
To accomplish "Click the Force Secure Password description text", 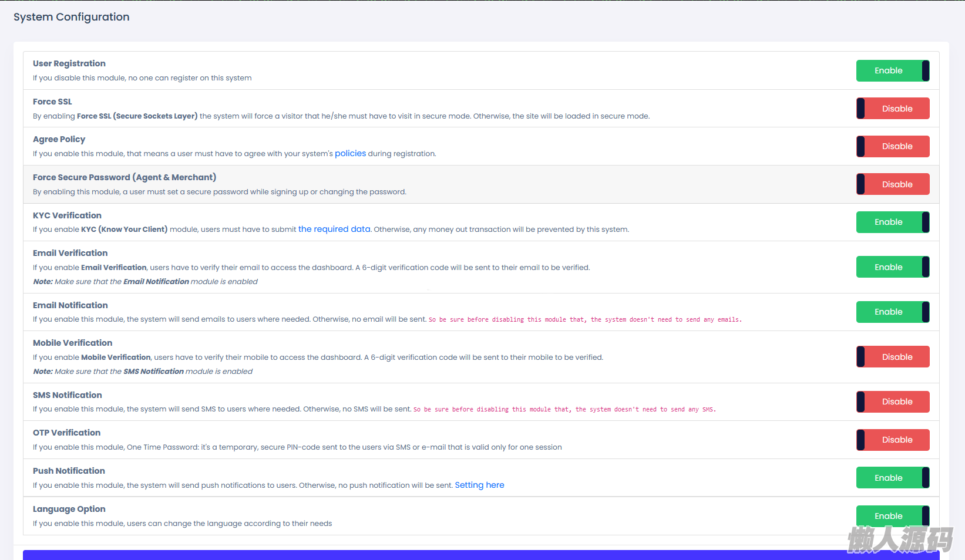I will [x=220, y=192].
